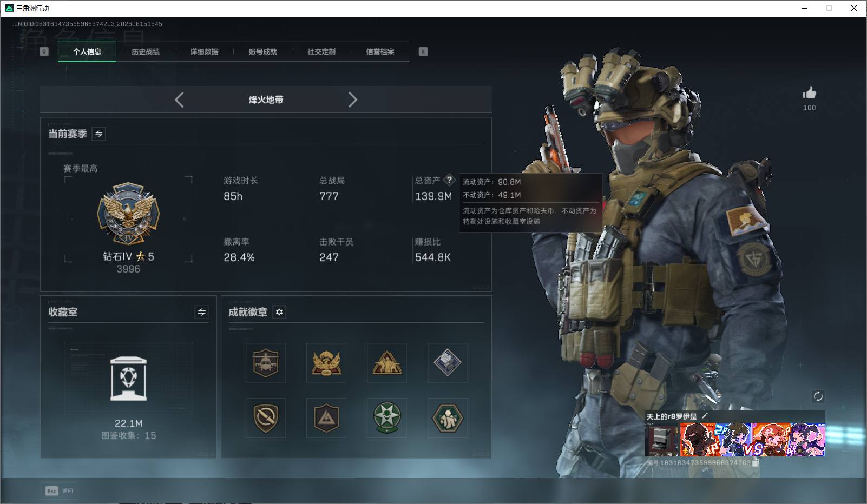Click the thumbs-up like icon

pos(810,93)
